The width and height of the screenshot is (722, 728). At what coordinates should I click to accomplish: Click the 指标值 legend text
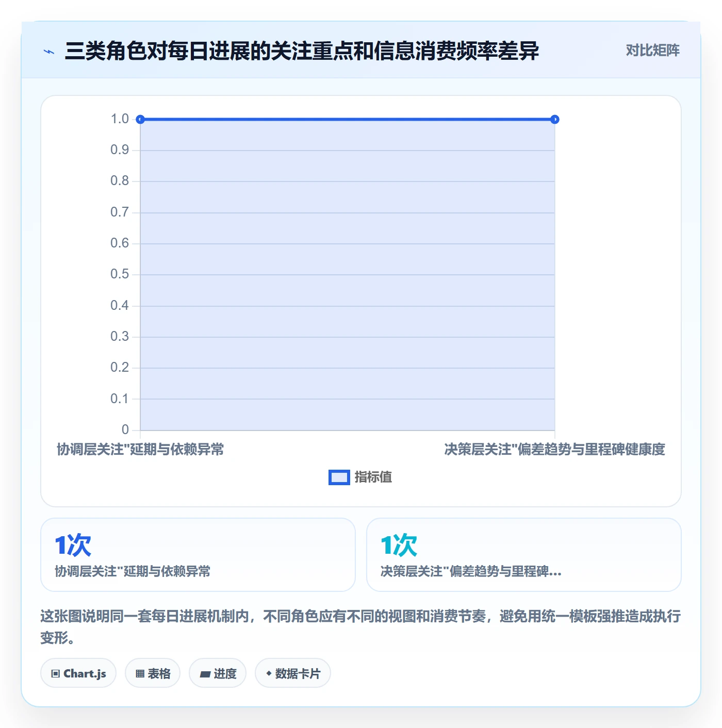(x=373, y=477)
